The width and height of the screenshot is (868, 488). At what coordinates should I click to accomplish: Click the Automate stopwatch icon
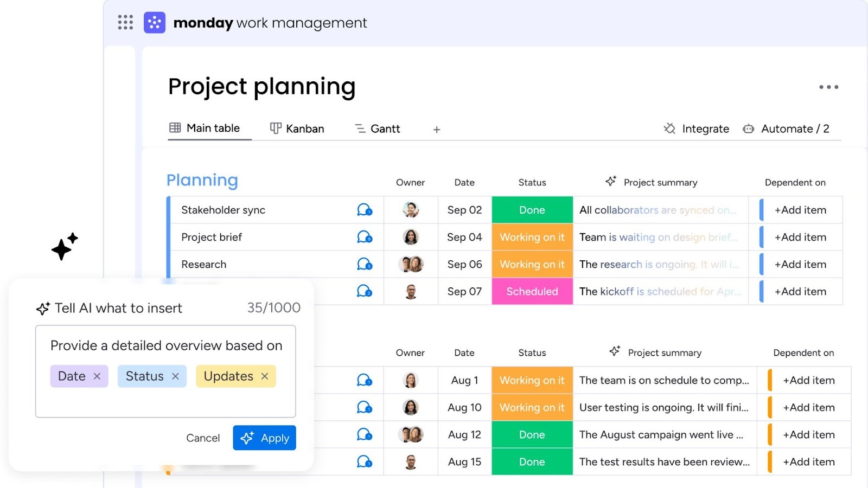pos(748,129)
